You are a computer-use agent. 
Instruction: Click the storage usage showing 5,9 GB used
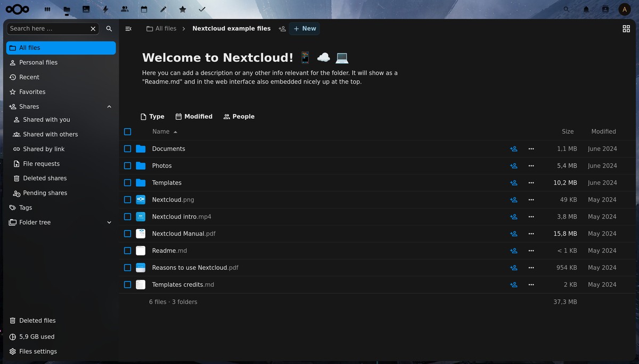(37, 336)
